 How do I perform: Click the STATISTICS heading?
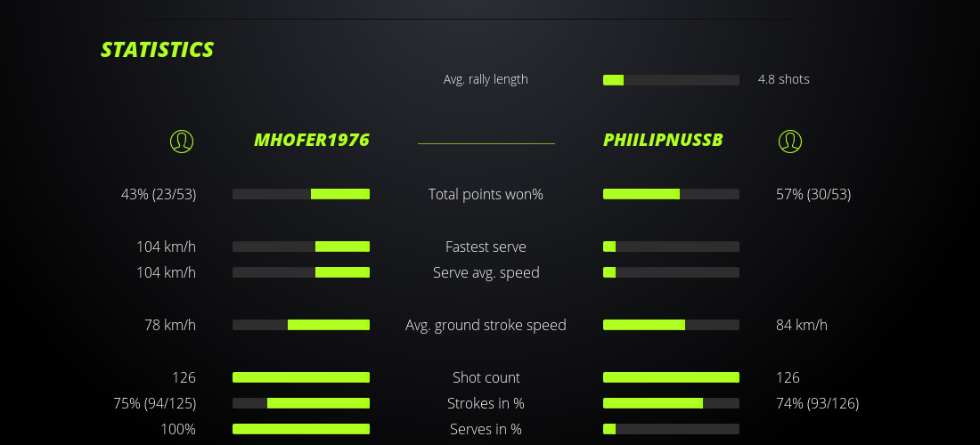[x=158, y=50]
